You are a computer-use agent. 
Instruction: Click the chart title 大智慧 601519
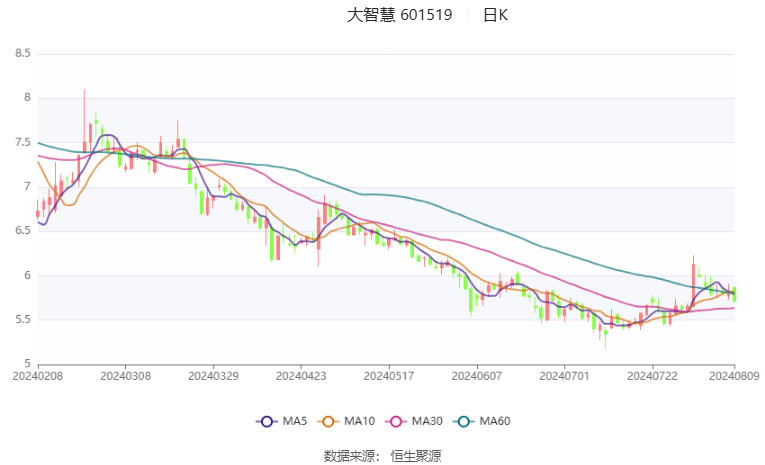[400, 15]
